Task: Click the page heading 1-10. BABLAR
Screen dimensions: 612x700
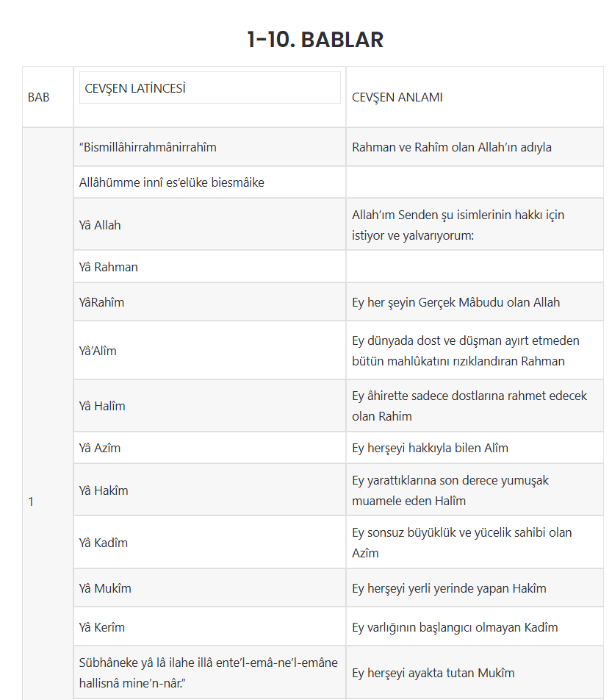Action: tap(315, 40)
